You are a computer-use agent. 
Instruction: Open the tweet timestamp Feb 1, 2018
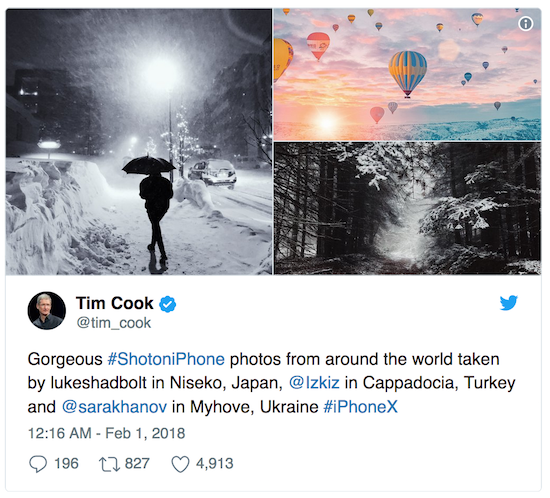(106, 433)
